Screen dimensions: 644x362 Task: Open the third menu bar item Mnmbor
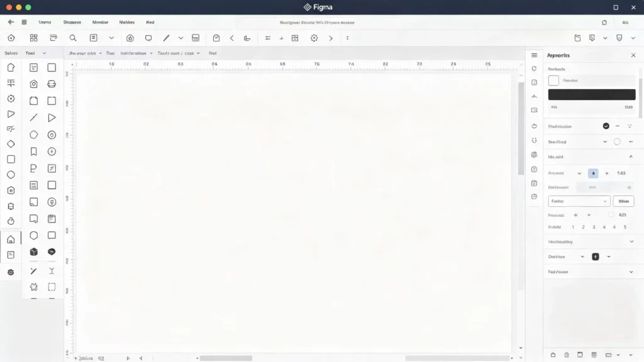pyautogui.click(x=100, y=22)
